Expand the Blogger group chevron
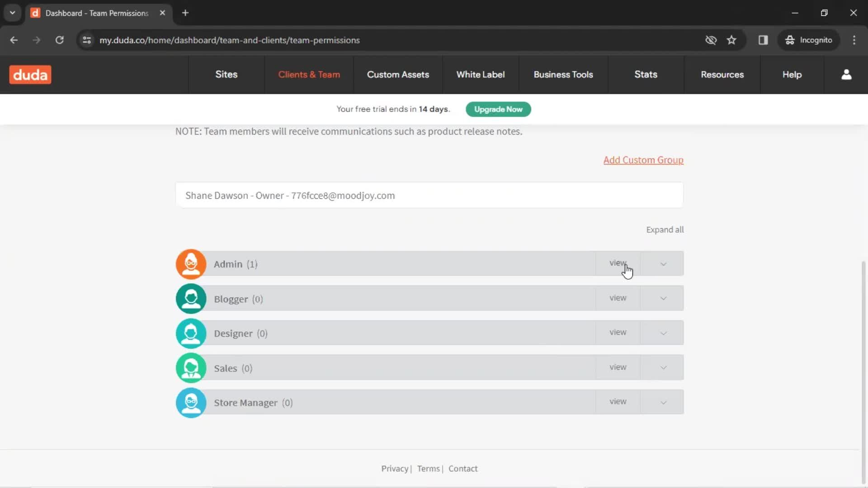This screenshot has height=488, width=868. coord(663,298)
